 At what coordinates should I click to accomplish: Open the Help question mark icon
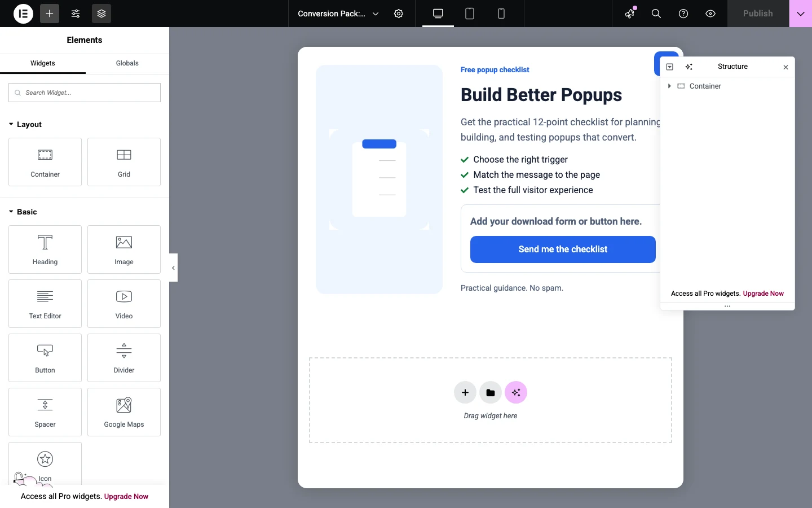[684, 14]
